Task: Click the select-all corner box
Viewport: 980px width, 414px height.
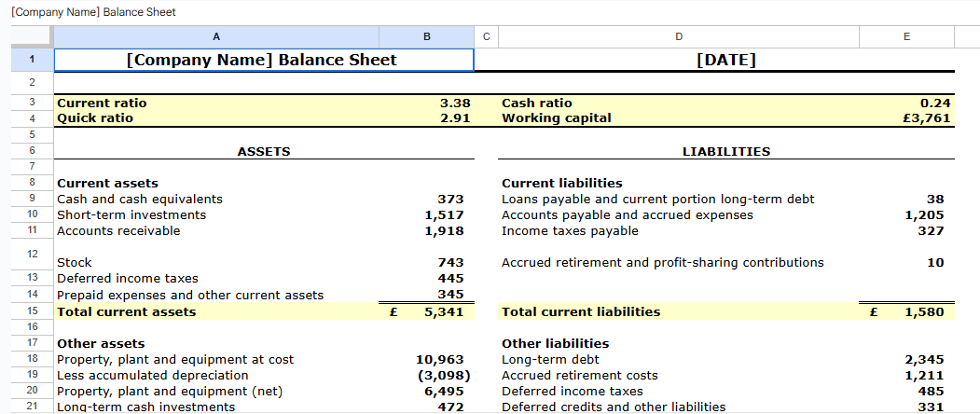Action: pyautogui.click(x=32, y=36)
